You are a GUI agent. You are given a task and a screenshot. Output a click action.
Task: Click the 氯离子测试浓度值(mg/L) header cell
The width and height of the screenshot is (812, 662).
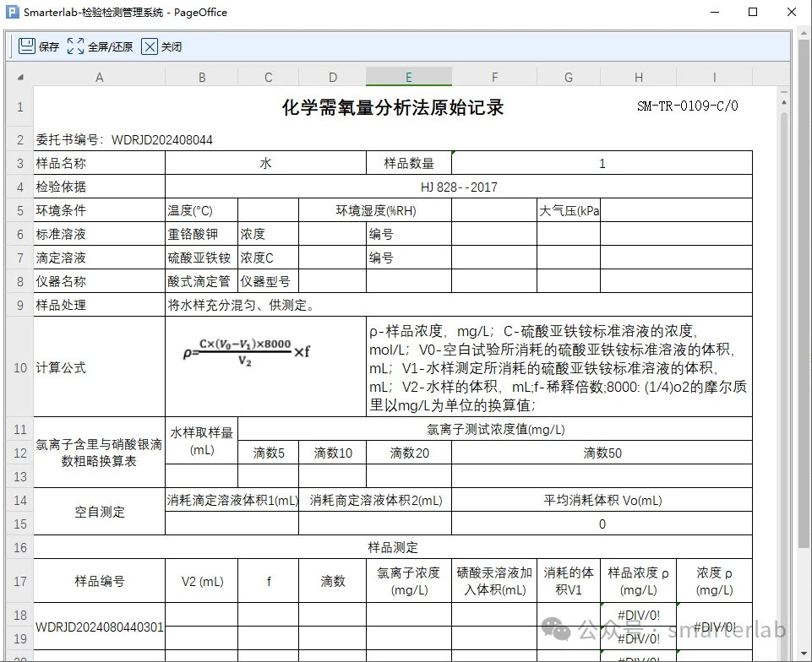point(495,429)
